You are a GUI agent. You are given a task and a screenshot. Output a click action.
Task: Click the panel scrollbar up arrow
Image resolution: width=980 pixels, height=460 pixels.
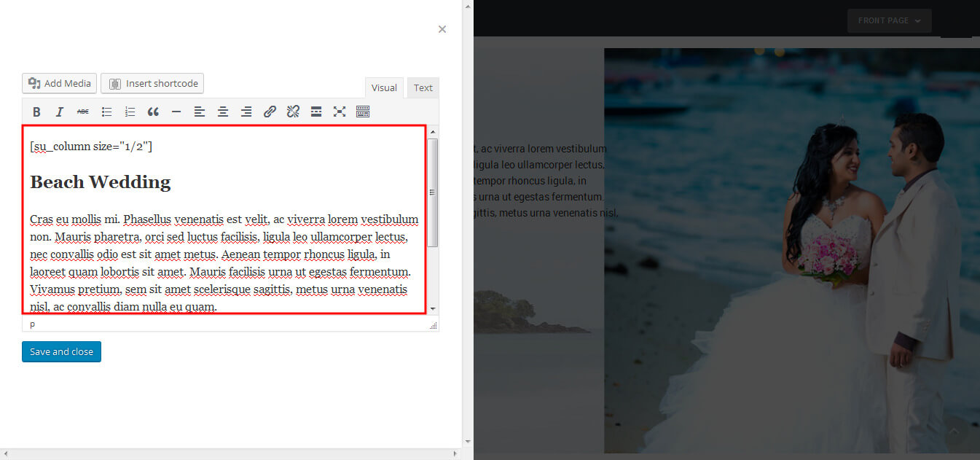tap(468, 6)
